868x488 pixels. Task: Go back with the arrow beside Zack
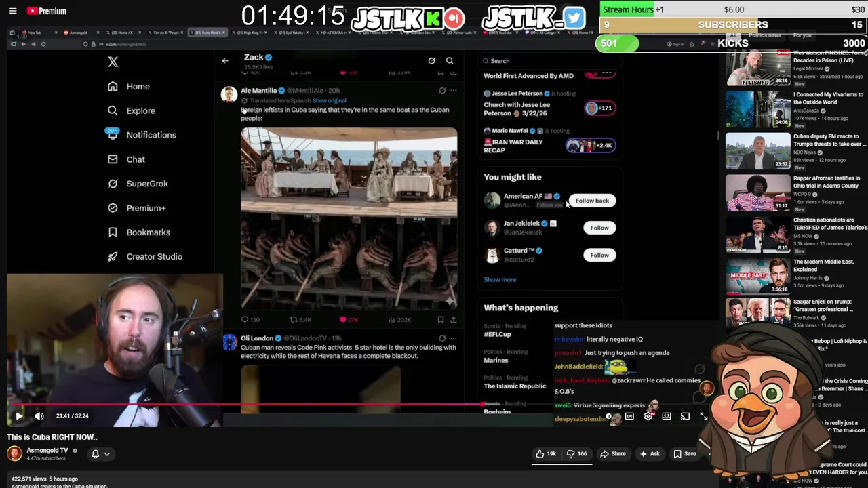225,61
